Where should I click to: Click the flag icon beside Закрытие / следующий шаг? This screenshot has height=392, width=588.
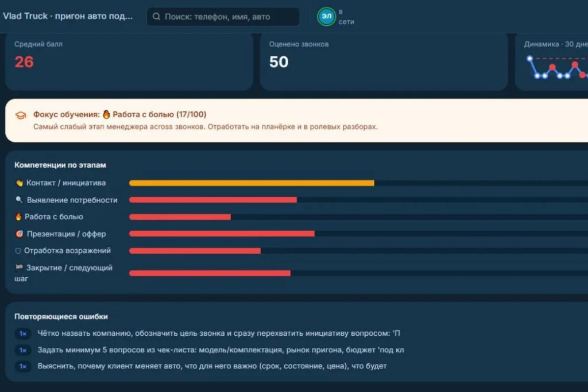[19, 267]
